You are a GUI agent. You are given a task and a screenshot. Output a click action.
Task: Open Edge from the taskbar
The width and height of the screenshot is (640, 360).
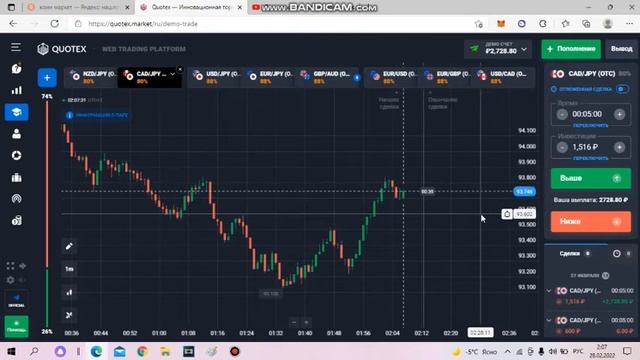96,351
